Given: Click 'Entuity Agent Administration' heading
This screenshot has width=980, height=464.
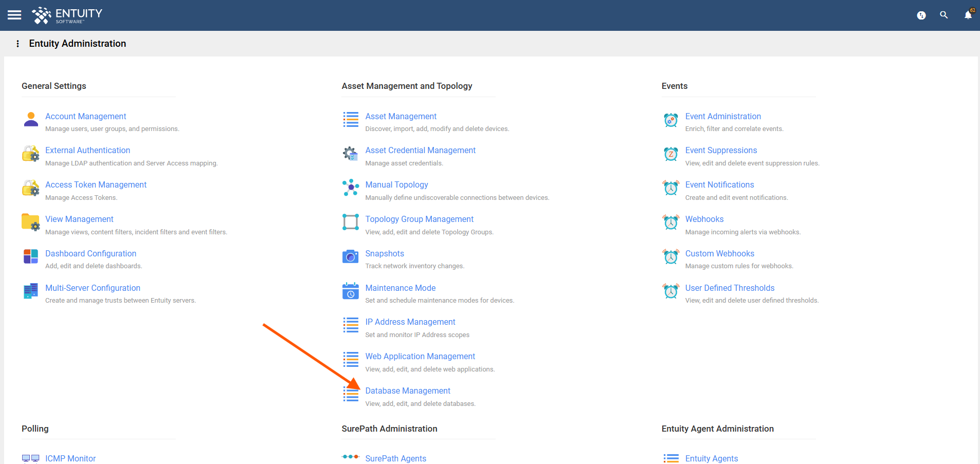Looking at the screenshot, I should (718, 429).
